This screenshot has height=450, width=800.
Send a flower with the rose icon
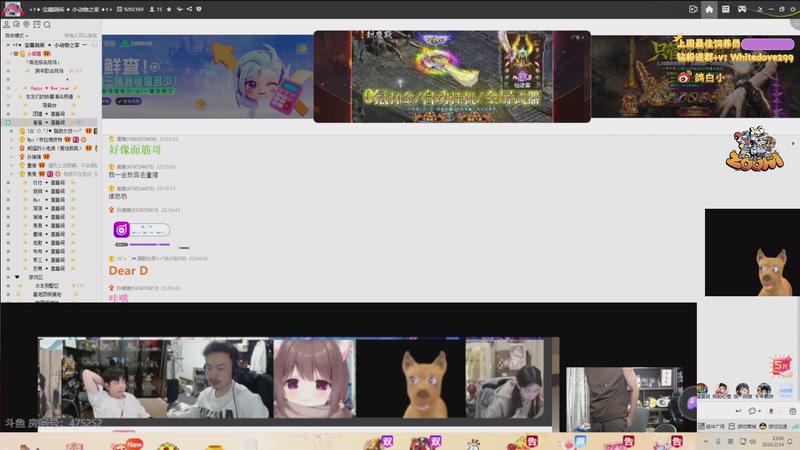coord(771,411)
